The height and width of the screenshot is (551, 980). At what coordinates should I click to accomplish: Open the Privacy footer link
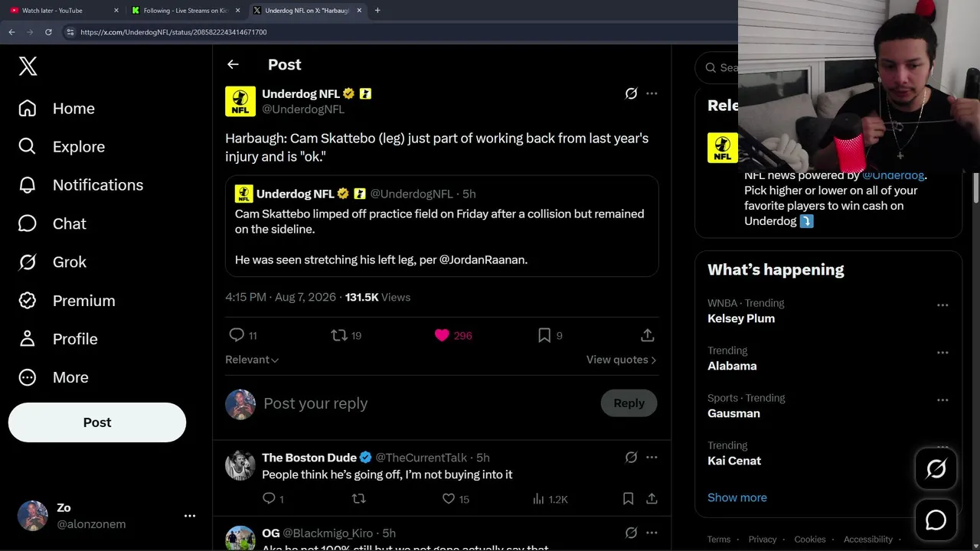[762, 540]
